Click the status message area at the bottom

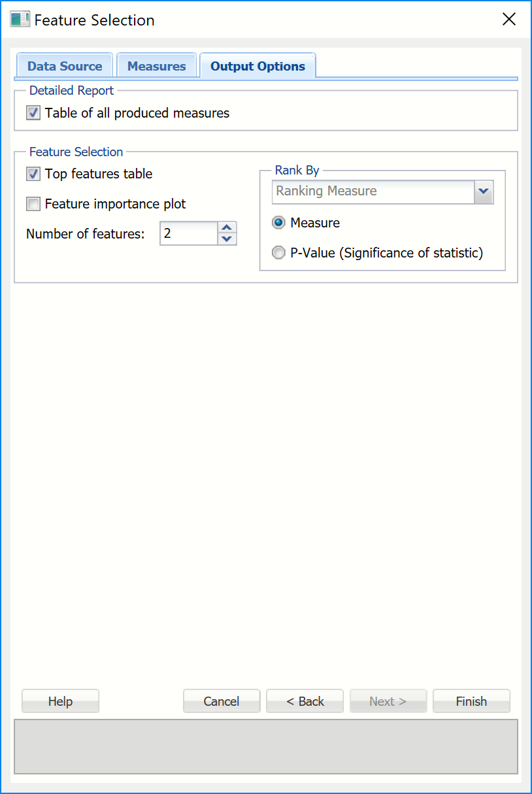click(265, 746)
